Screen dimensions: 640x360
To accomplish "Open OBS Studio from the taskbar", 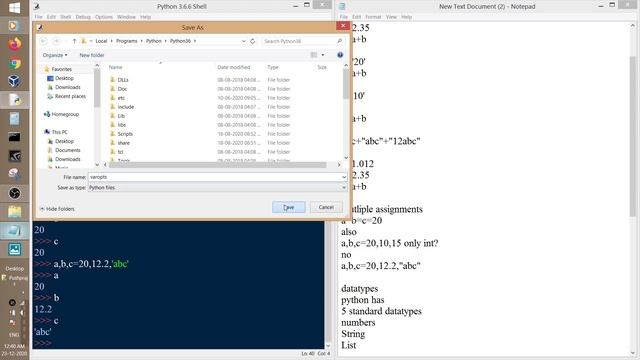I will click(14, 193).
